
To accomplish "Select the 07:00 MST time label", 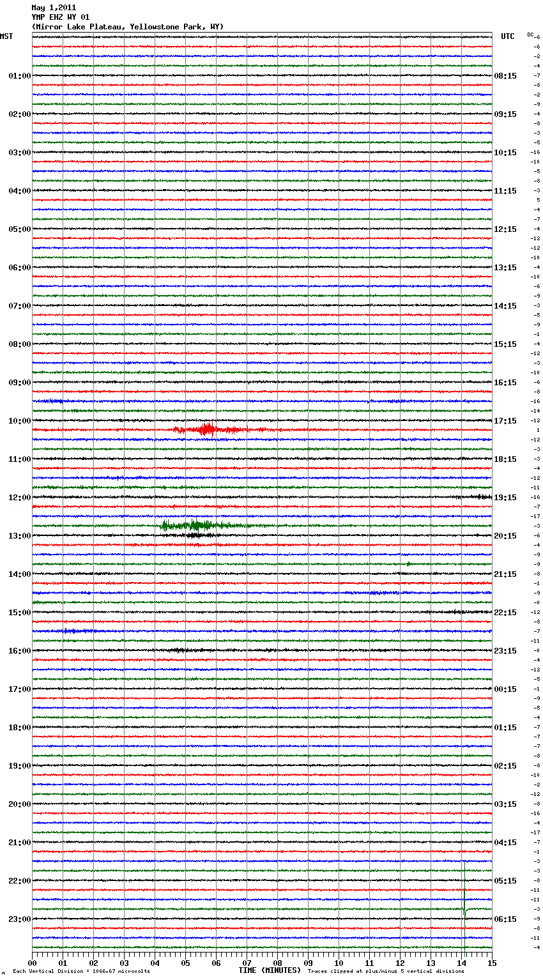I will pos(19,306).
